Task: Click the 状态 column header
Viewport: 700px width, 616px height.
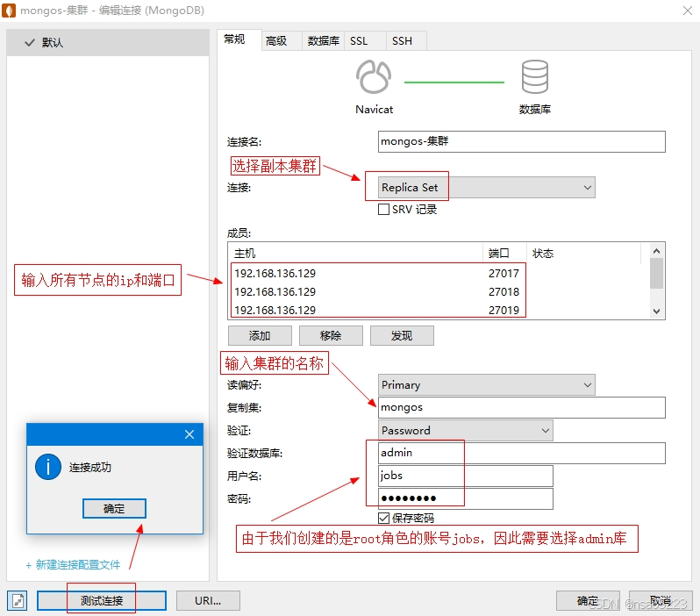Action: point(584,254)
